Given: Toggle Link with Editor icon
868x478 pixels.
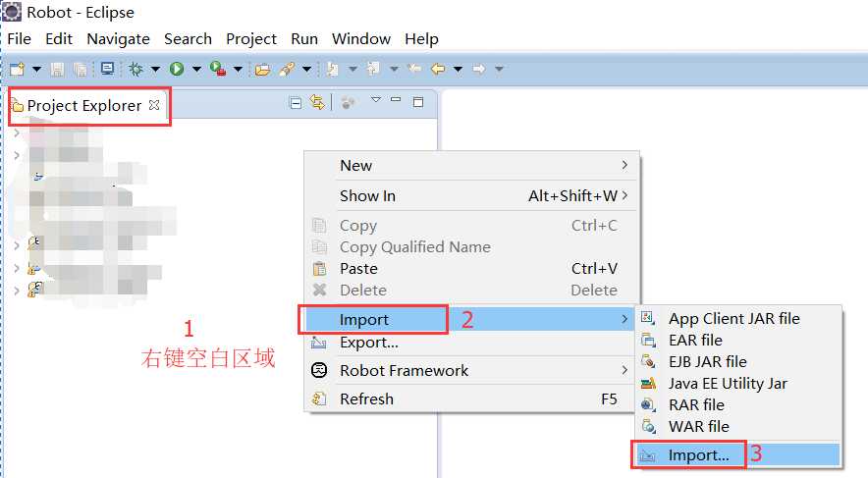Looking at the screenshot, I should coord(317,102).
